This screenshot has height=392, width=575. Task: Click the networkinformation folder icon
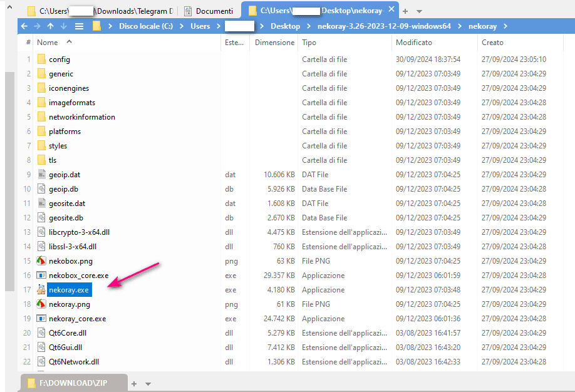[x=41, y=116]
